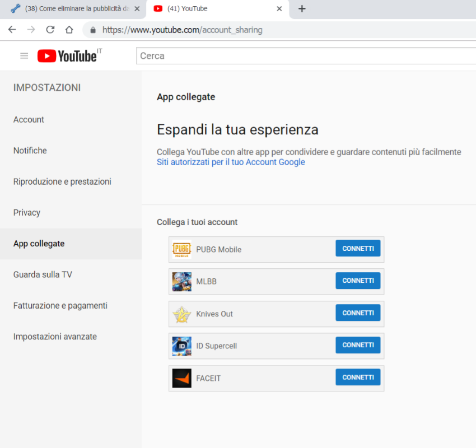476x448 pixels.
Task: Select the '(41) YouTube' browser tab
Action: click(217, 9)
